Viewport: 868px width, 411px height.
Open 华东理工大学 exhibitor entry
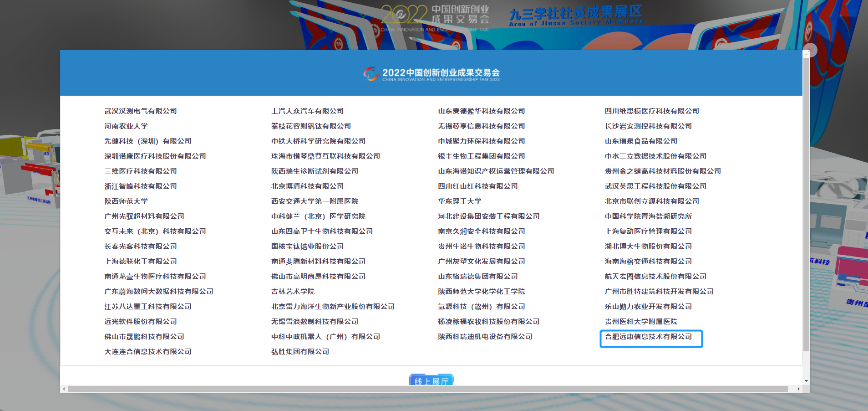pos(459,201)
